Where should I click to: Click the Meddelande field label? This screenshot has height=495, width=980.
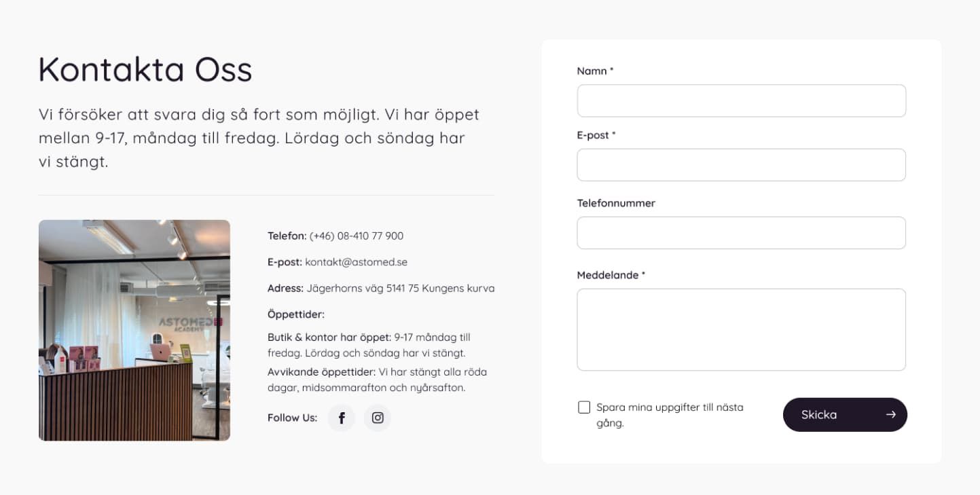click(611, 275)
